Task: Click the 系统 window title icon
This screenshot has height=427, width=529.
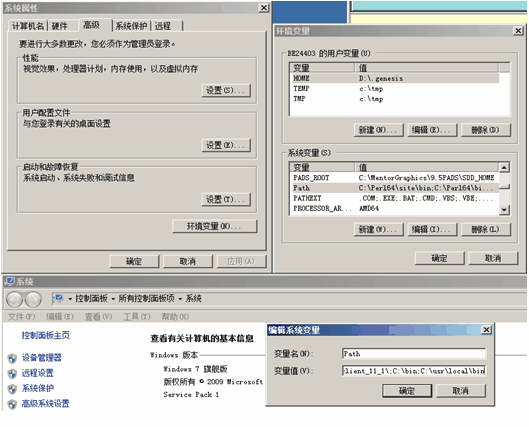Action: [10, 281]
